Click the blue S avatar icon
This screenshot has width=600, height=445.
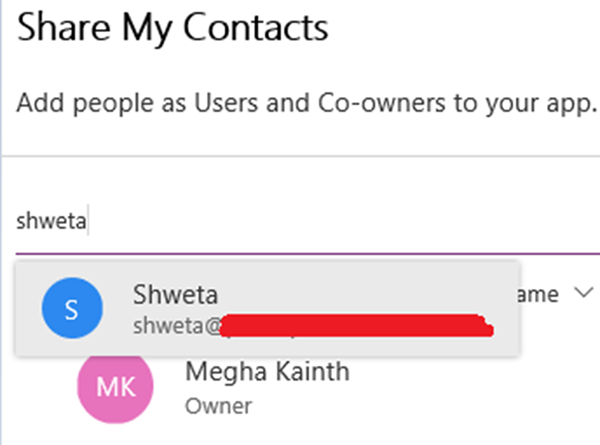pos(72,309)
